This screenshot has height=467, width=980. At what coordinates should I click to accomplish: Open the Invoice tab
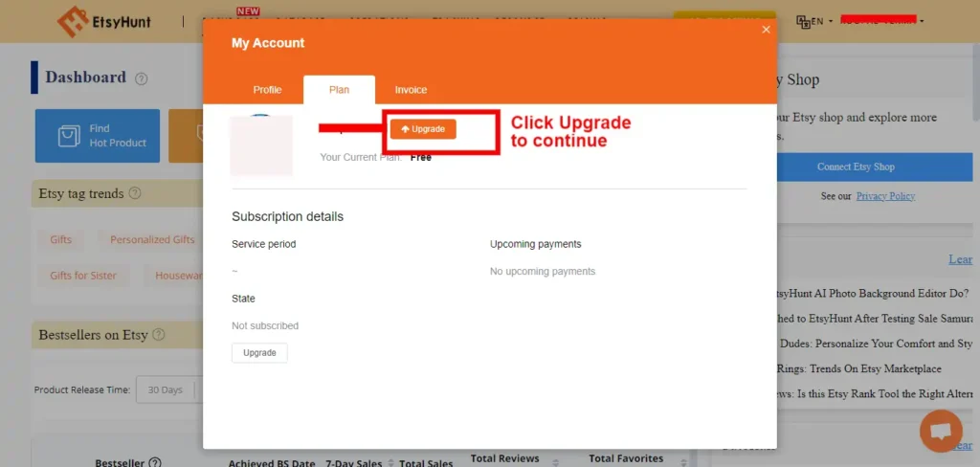411,90
